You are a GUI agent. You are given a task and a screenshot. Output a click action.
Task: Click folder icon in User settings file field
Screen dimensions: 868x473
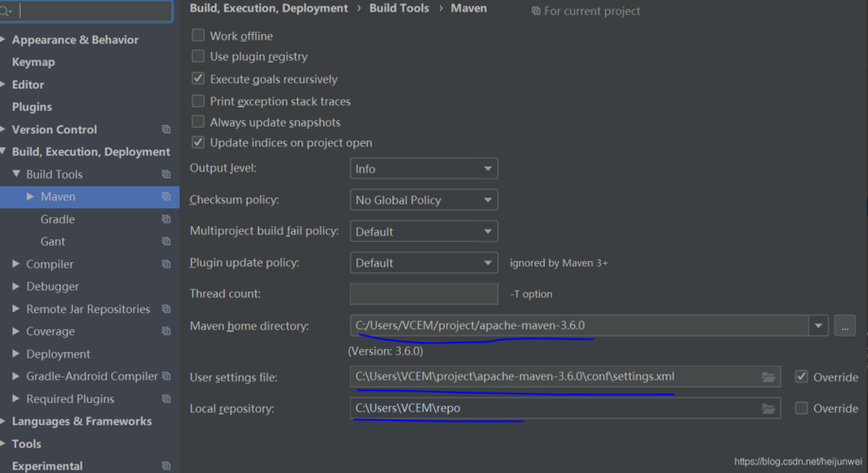(769, 377)
